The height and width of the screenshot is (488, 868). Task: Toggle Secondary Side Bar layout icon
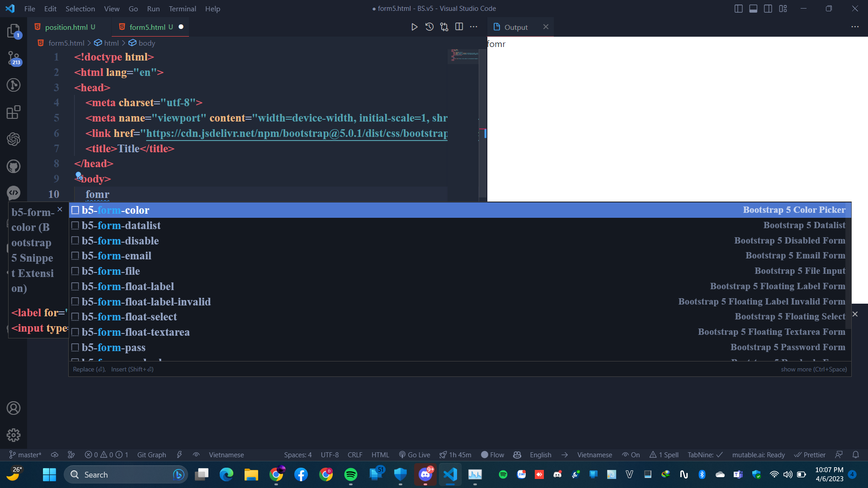point(768,9)
